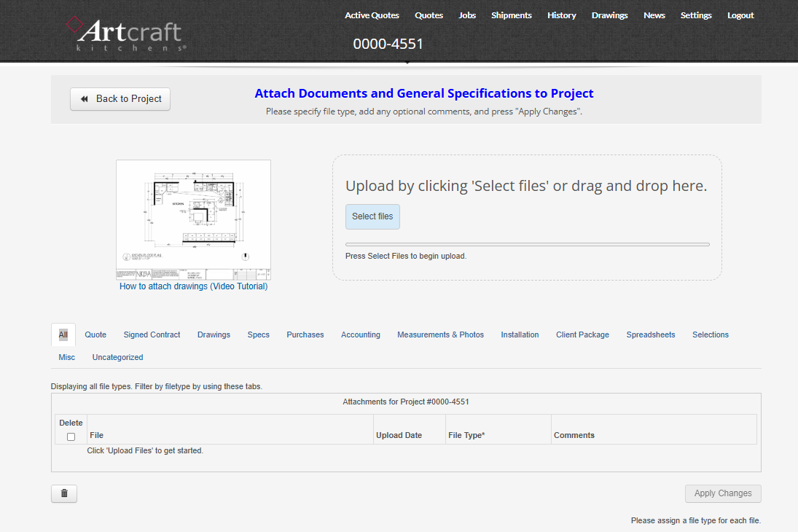The image size is (798, 532).
Task: Click the trash can delete icon button
Action: pyautogui.click(x=64, y=493)
